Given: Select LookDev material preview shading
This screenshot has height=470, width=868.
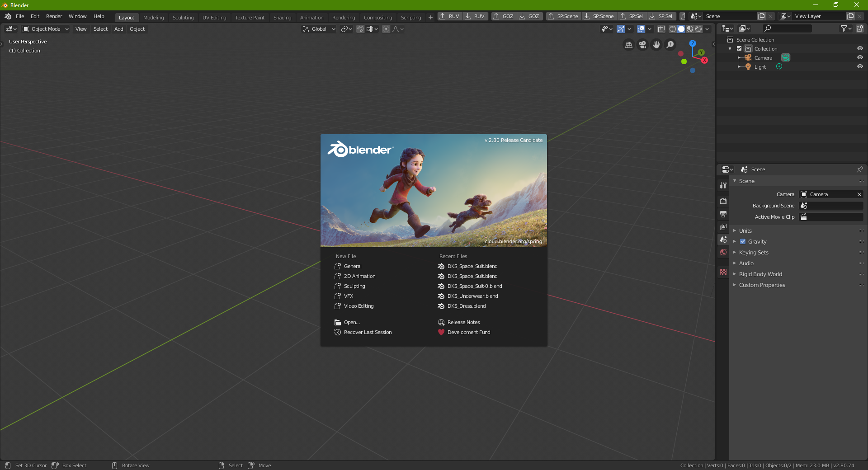Looking at the screenshot, I should click(690, 29).
